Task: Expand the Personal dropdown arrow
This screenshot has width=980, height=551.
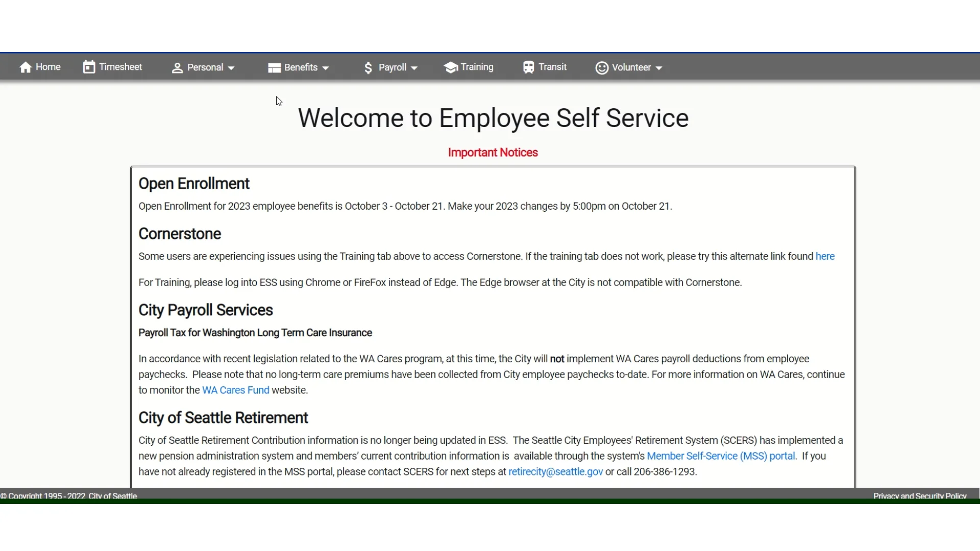Action: (231, 68)
